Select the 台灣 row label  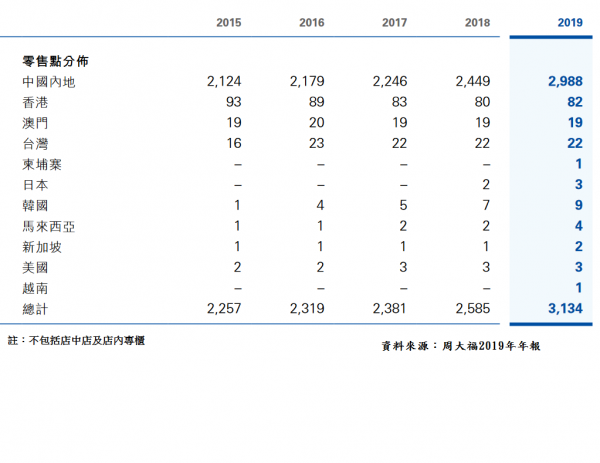[x=35, y=144]
